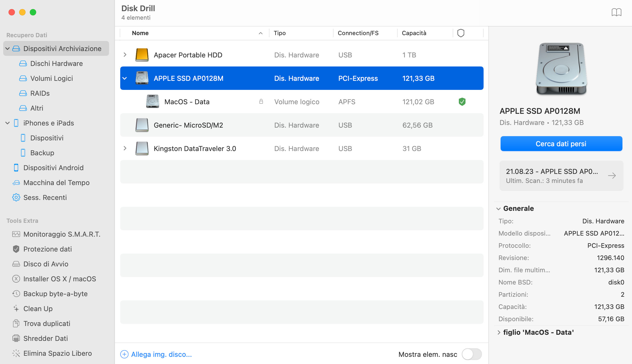The width and height of the screenshot is (632, 364).
Task: Select the APPLE SSD AP0128M entry
Action: point(301,78)
